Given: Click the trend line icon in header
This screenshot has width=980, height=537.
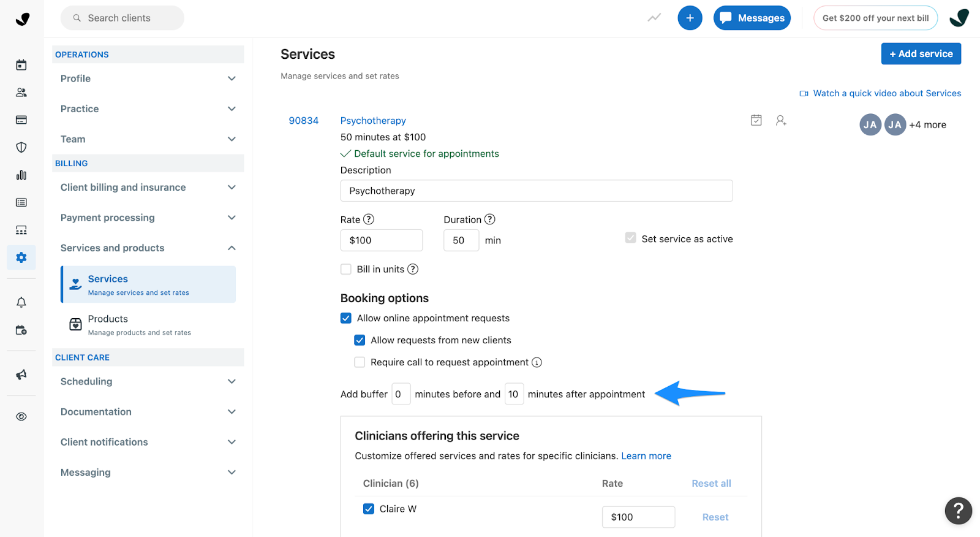Looking at the screenshot, I should (654, 18).
